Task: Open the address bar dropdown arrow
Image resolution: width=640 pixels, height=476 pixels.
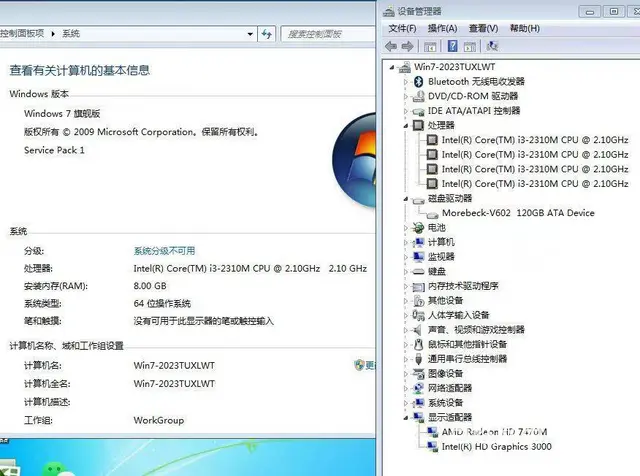Action: [250, 34]
